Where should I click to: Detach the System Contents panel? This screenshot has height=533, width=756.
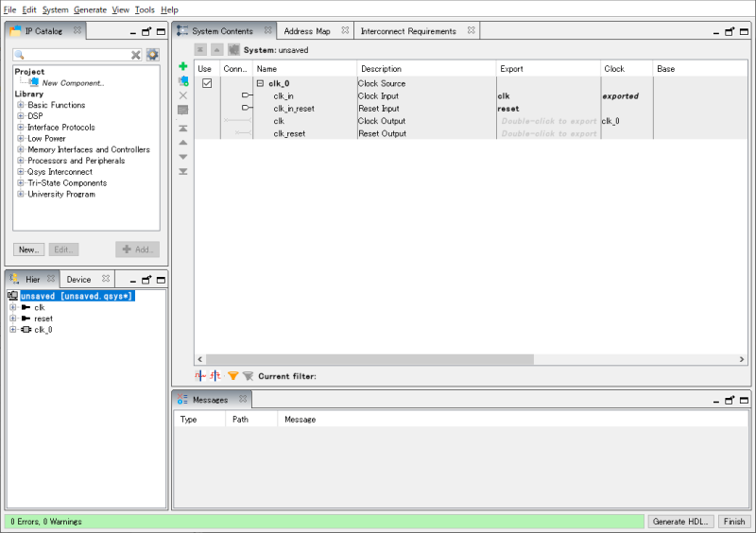tap(730, 31)
